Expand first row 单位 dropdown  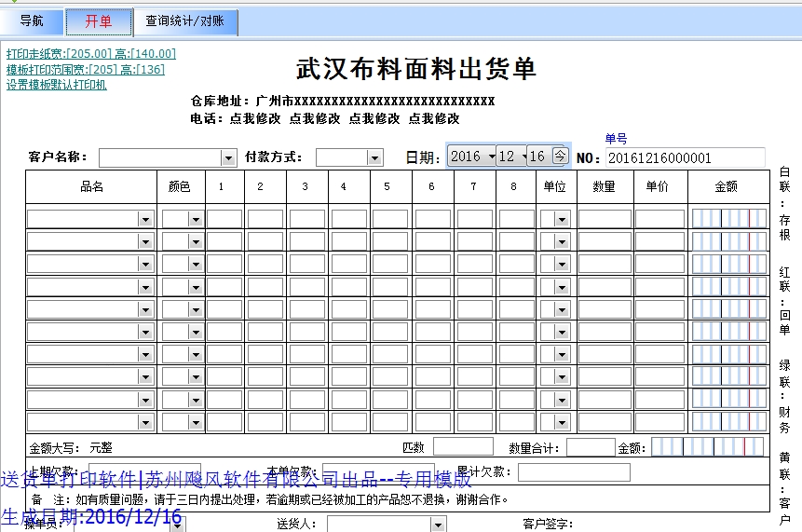(x=562, y=220)
